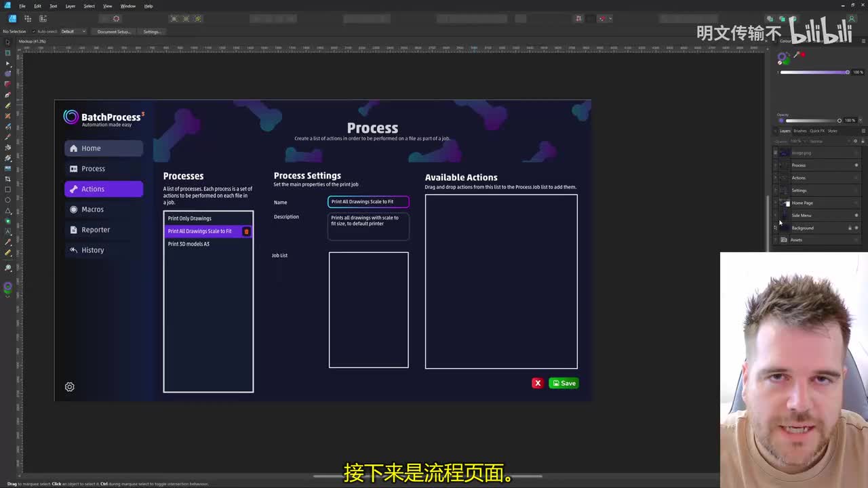Click the eyedropper in the Colour panel

click(797, 55)
